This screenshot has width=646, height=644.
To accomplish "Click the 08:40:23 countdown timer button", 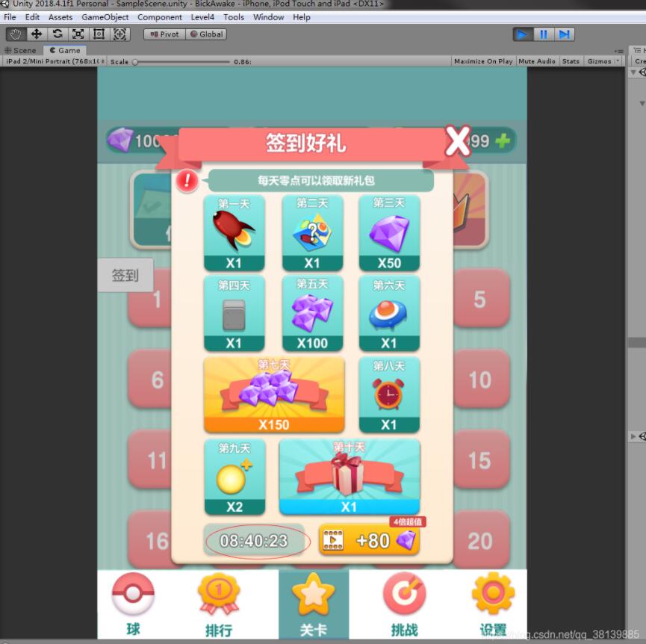I will coord(254,541).
